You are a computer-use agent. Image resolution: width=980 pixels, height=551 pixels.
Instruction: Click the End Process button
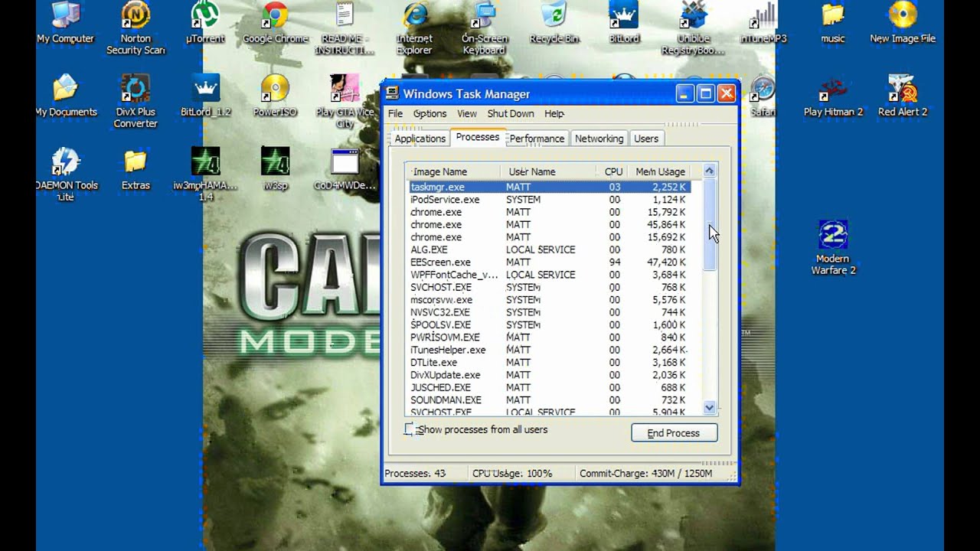(x=674, y=432)
